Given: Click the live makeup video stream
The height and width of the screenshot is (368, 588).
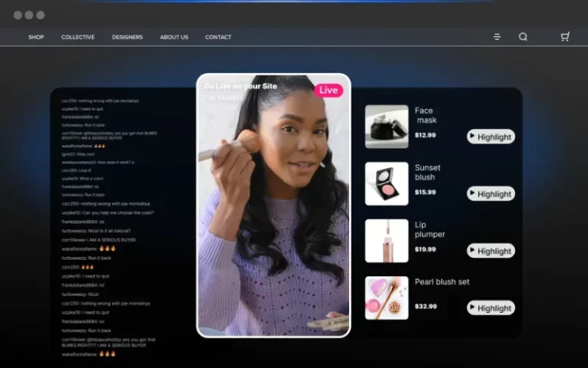Looking at the screenshot, I should 273,222.
